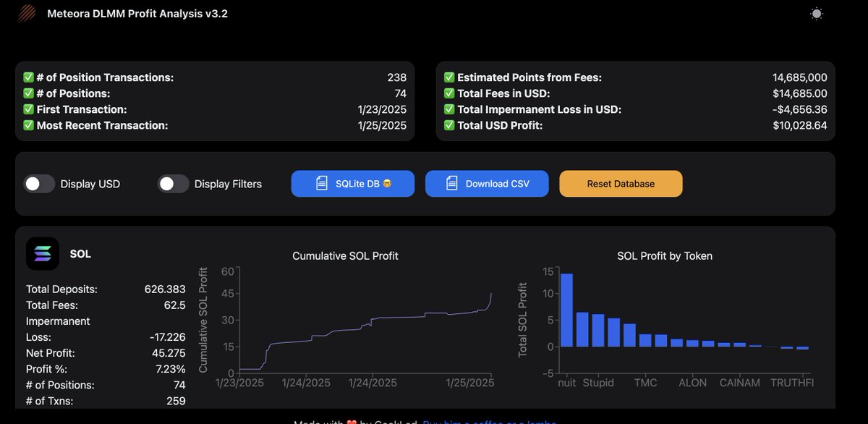Click the green check beside Most Recent Transaction
This screenshot has width=868, height=424.
[x=28, y=125]
